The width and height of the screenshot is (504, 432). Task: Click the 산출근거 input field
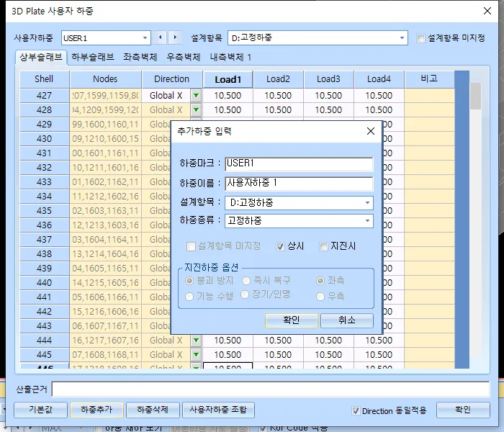(x=271, y=390)
